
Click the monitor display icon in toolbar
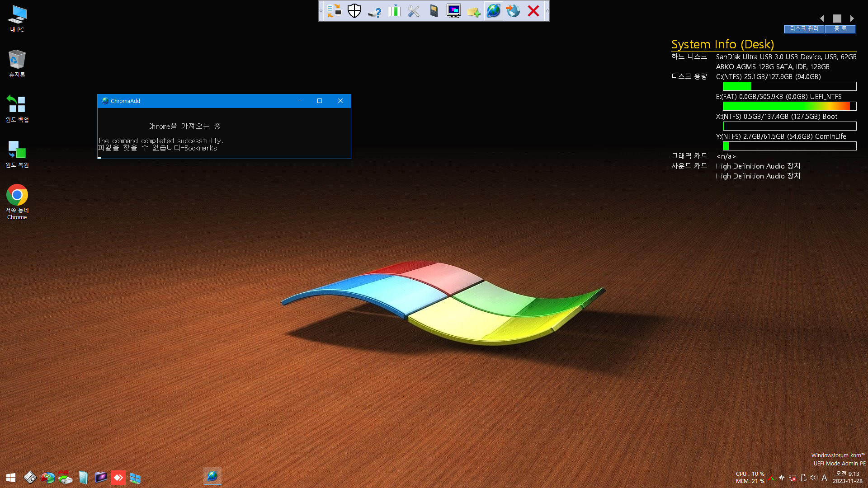click(454, 11)
